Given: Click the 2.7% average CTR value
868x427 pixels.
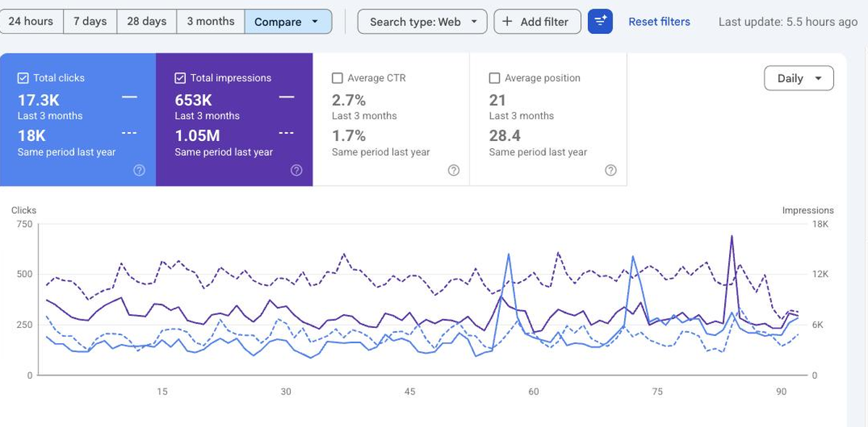Looking at the screenshot, I should click(x=349, y=100).
